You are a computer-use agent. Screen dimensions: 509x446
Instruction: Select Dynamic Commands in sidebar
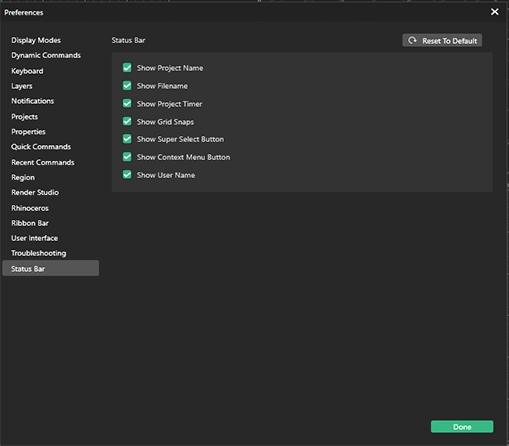coord(46,55)
